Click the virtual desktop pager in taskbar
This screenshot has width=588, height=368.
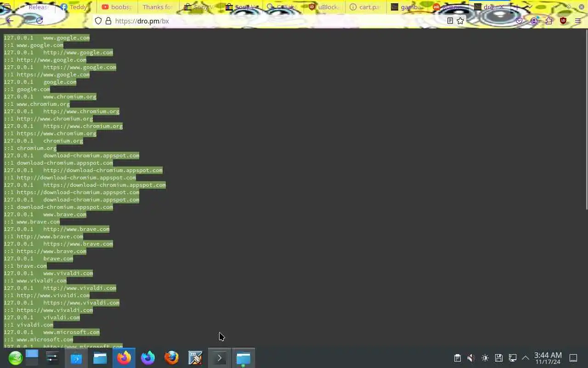[32, 358]
